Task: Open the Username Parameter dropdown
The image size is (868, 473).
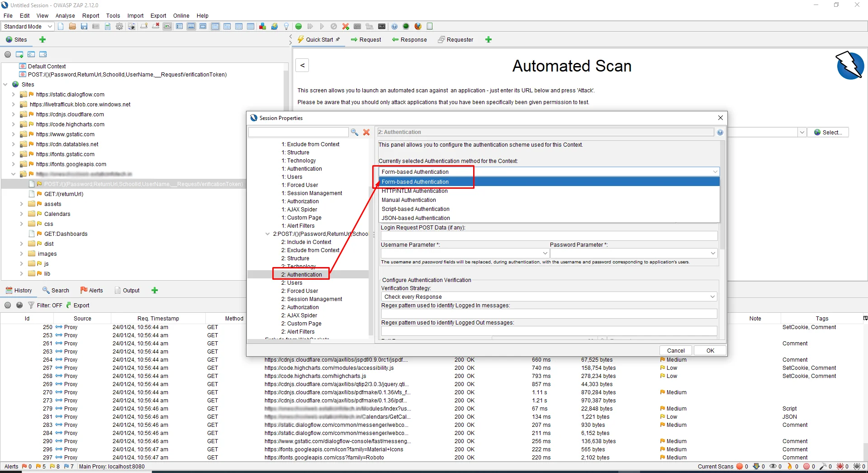Action: [x=544, y=253]
